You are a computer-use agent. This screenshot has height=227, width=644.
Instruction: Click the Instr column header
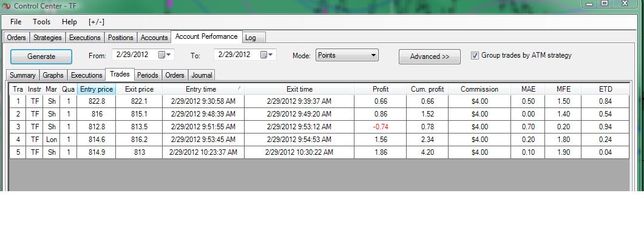[35, 89]
